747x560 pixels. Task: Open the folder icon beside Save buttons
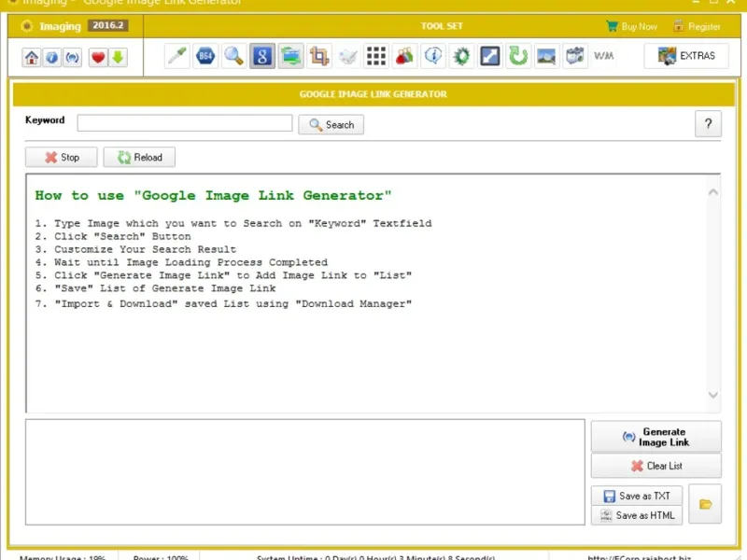point(706,505)
